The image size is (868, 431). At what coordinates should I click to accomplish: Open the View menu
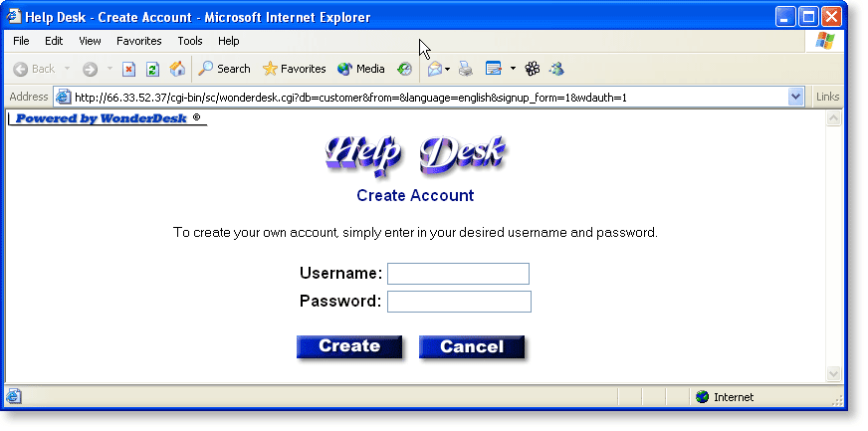(90, 41)
